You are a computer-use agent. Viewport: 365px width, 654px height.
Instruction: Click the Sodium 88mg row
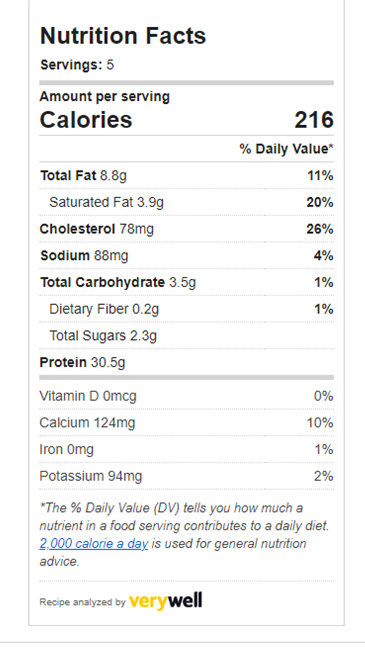(x=186, y=256)
